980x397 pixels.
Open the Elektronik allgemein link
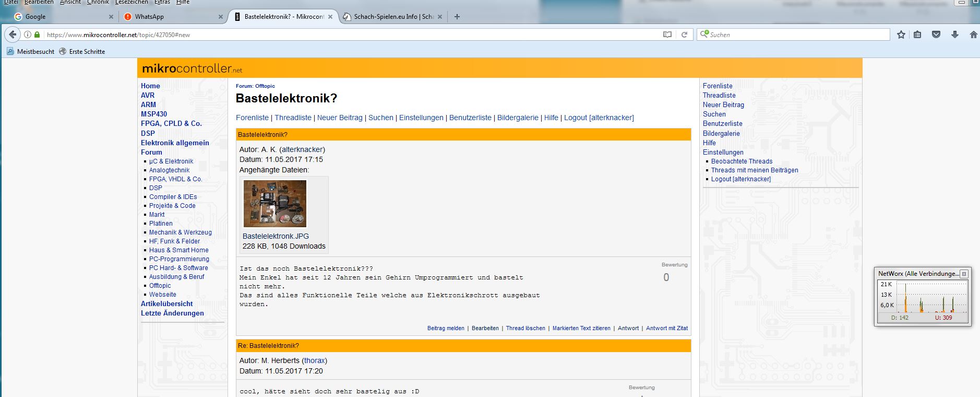click(x=175, y=143)
